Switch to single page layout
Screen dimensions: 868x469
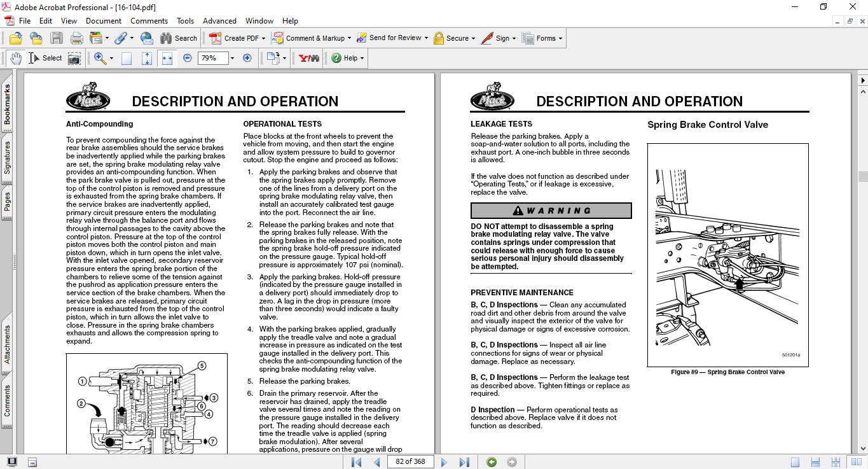pyautogui.click(x=796, y=462)
